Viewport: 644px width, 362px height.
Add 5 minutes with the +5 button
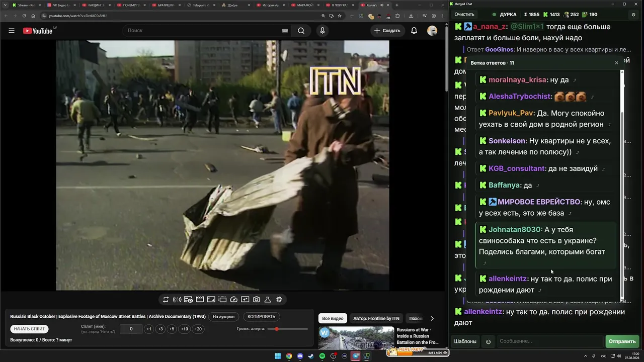pyautogui.click(x=172, y=329)
